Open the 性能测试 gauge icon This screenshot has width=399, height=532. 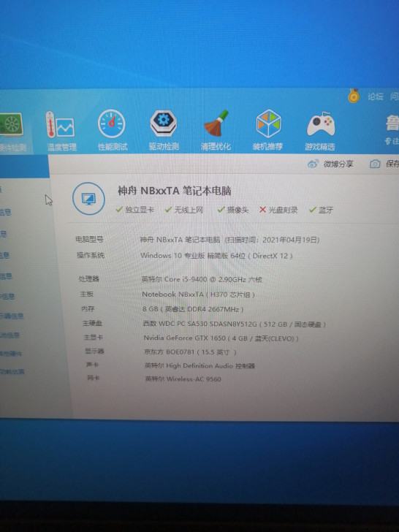coord(111,123)
